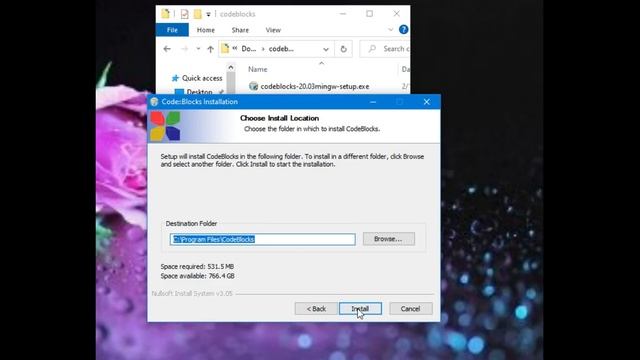Open the File tab in File Explorer
The image size is (640, 360).
[x=172, y=30]
